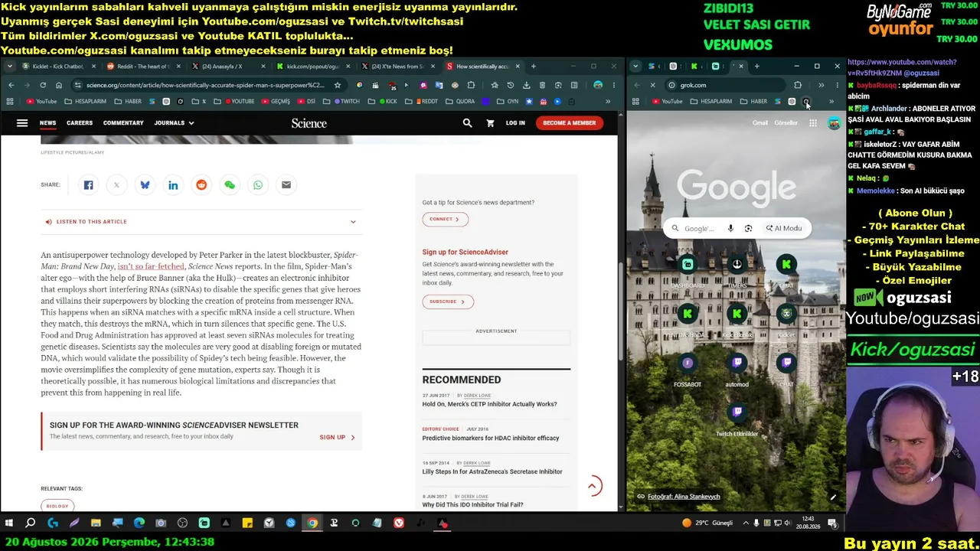Click the Become a Member button
This screenshot has width=980, height=551.
point(569,123)
